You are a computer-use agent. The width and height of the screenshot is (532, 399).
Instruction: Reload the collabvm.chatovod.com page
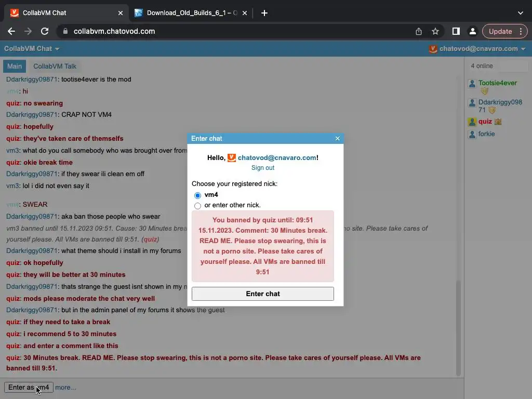pyautogui.click(x=45, y=31)
